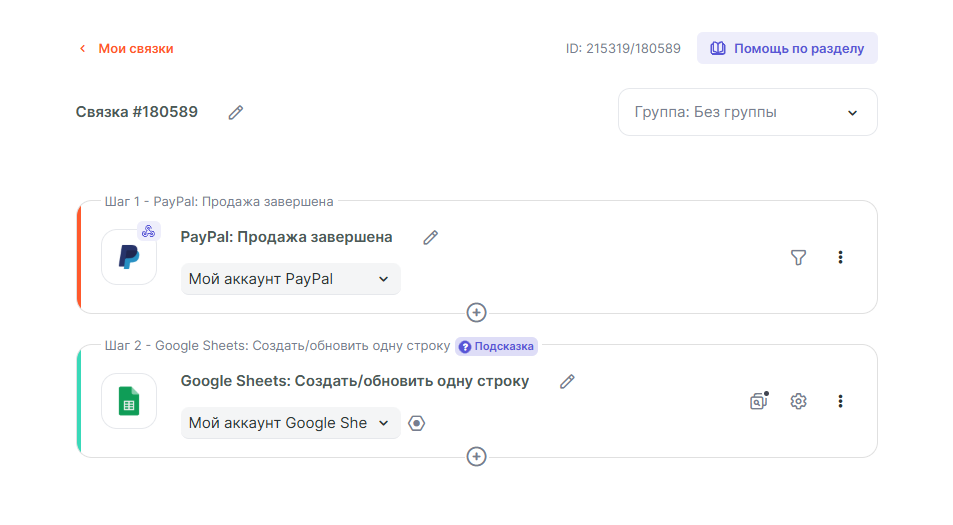This screenshot has width=953, height=525.
Task: Open the 'Группа: Без группы' dropdown
Action: coord(747,112)
